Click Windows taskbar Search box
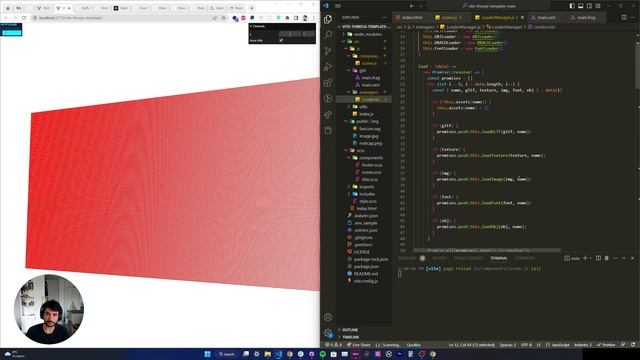640x360 pixels. pos(227,354)
